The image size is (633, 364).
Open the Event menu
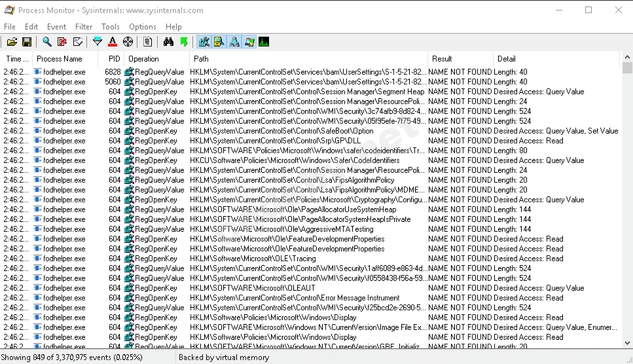[57, 27]
